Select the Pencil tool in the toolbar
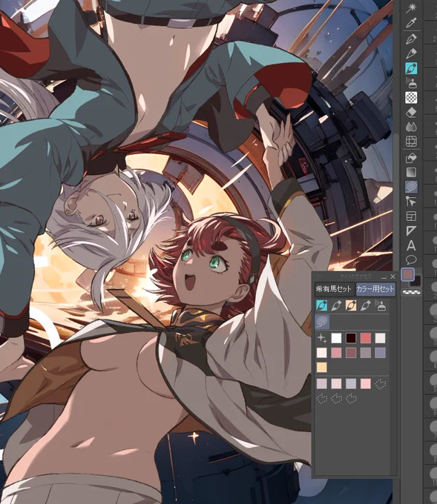This screenshot has height=504, width=437. point(411,53)
